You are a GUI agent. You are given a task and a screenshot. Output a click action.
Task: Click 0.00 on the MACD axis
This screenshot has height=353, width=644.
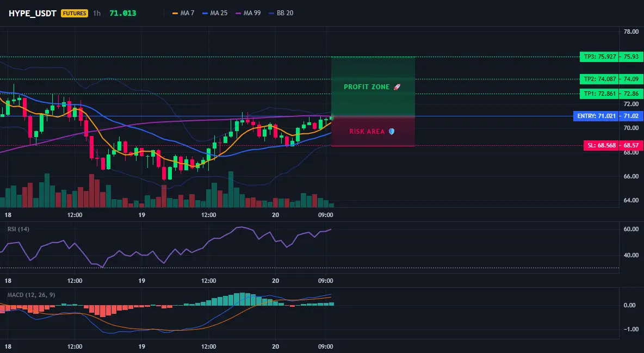[x=629, y=305]
